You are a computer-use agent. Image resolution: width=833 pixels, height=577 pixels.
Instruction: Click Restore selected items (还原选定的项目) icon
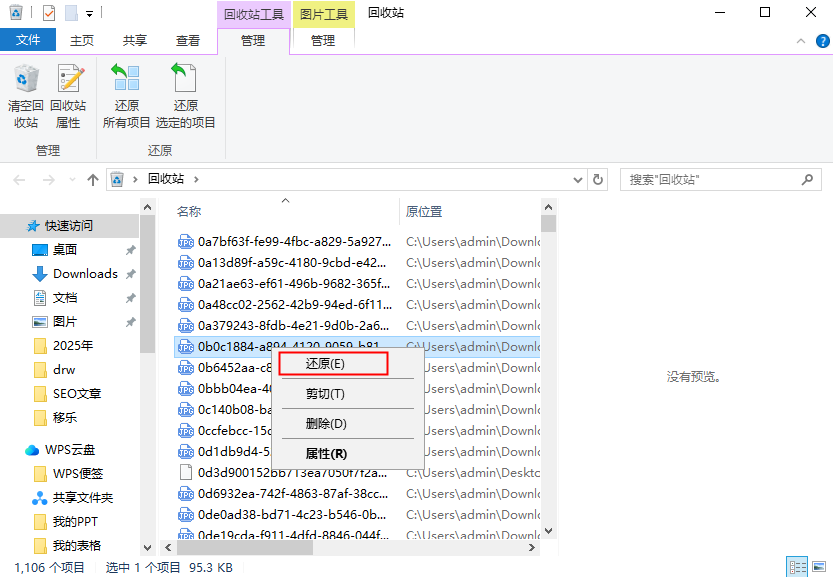coord(185,96)
